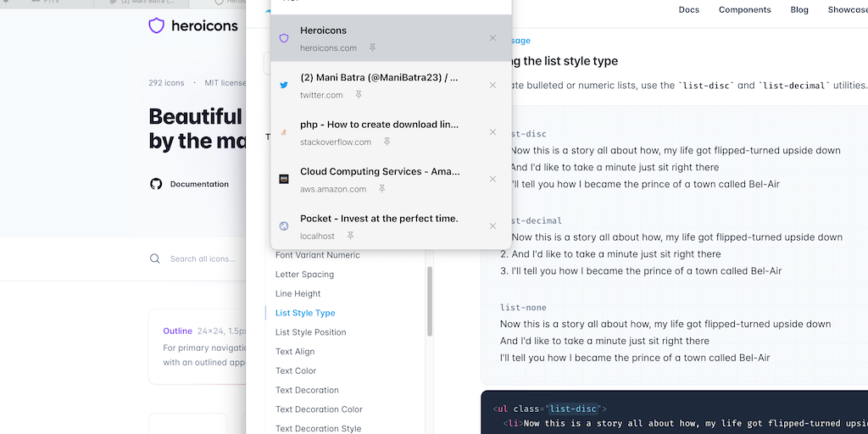Image resolution: width=868 pixels, height=434 pixels.
Task: Click the list-disc class in code block
Action: pos(573,409)
